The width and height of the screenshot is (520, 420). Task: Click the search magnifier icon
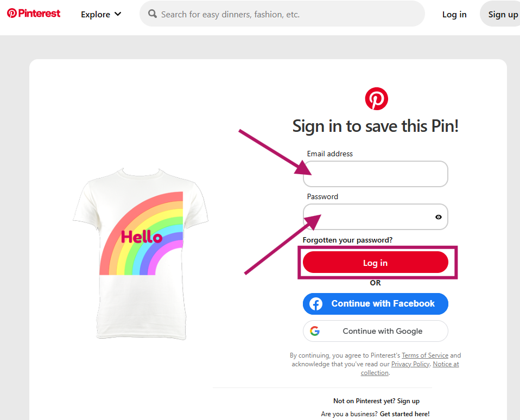click(153, 14)
